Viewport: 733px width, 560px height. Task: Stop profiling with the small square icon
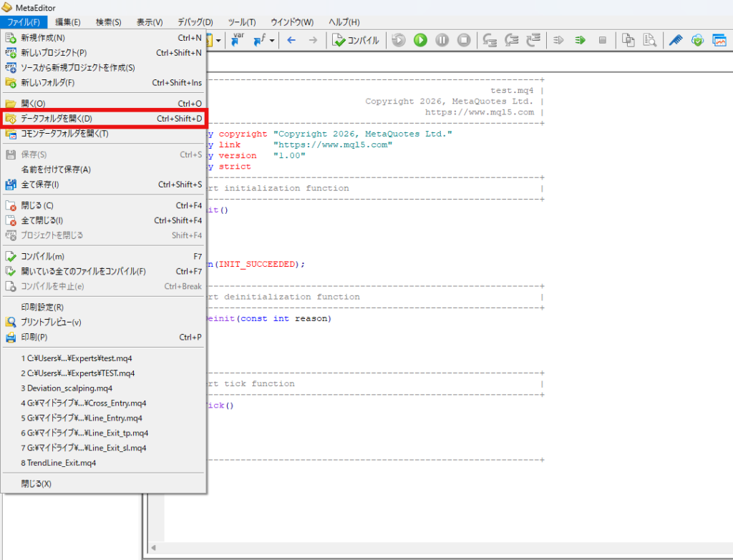603,40
